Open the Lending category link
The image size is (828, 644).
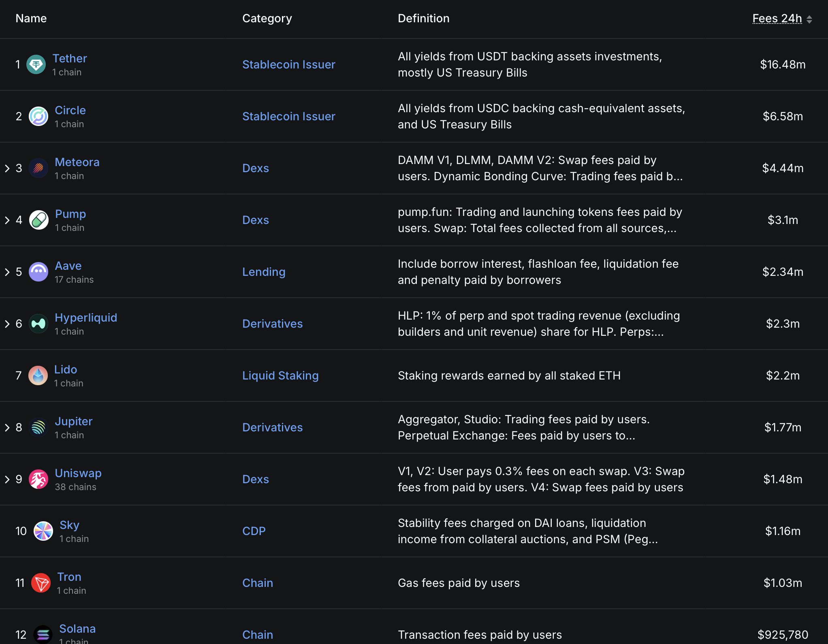pos(263,272)
